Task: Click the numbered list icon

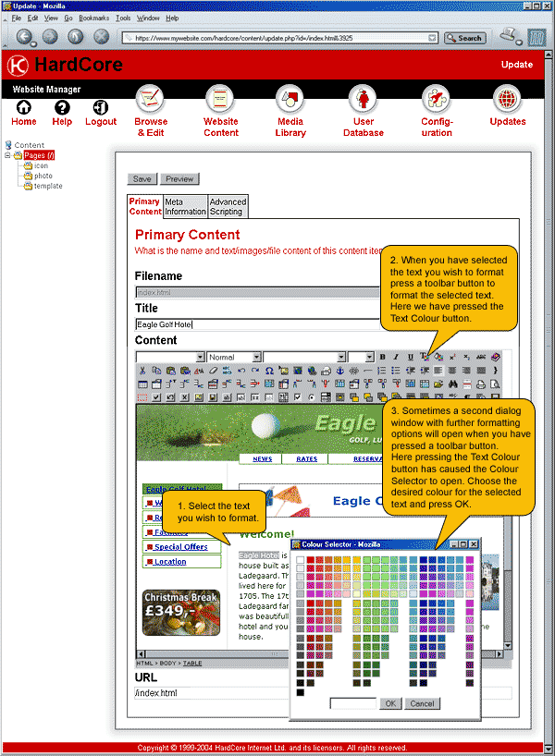Action: tap(382, 371)
